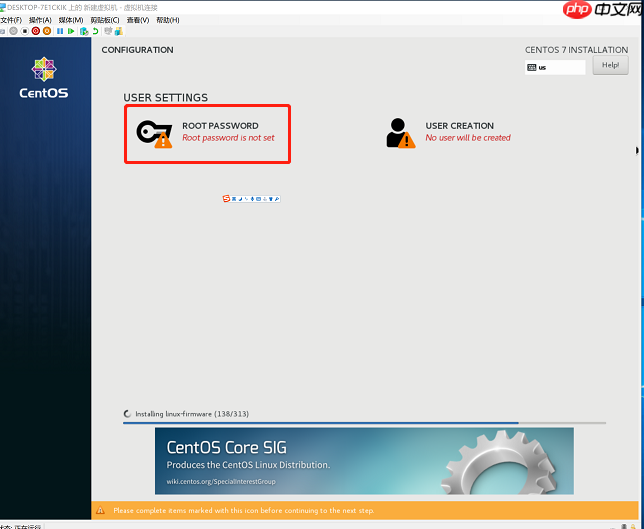
Task: Open the Sogou soft keyboard icon
Action: click(x=258, y=199)
